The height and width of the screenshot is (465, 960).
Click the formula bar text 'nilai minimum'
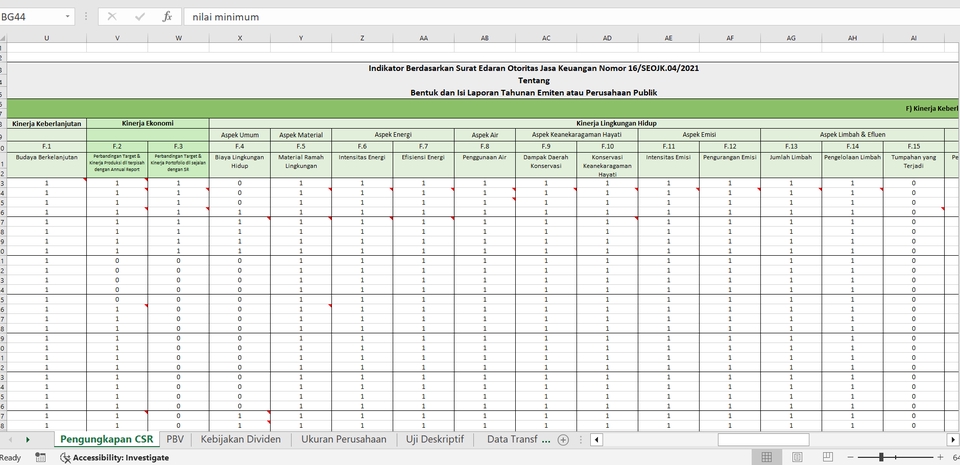pyautogui.click(x=226, y=17)
